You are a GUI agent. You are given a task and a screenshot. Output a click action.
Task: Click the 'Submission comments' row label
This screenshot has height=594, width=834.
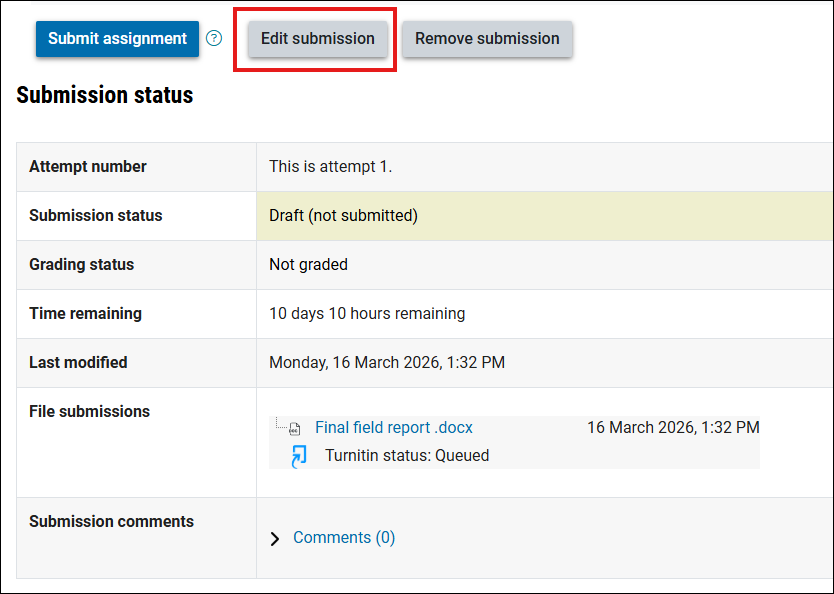pos(111,522)
